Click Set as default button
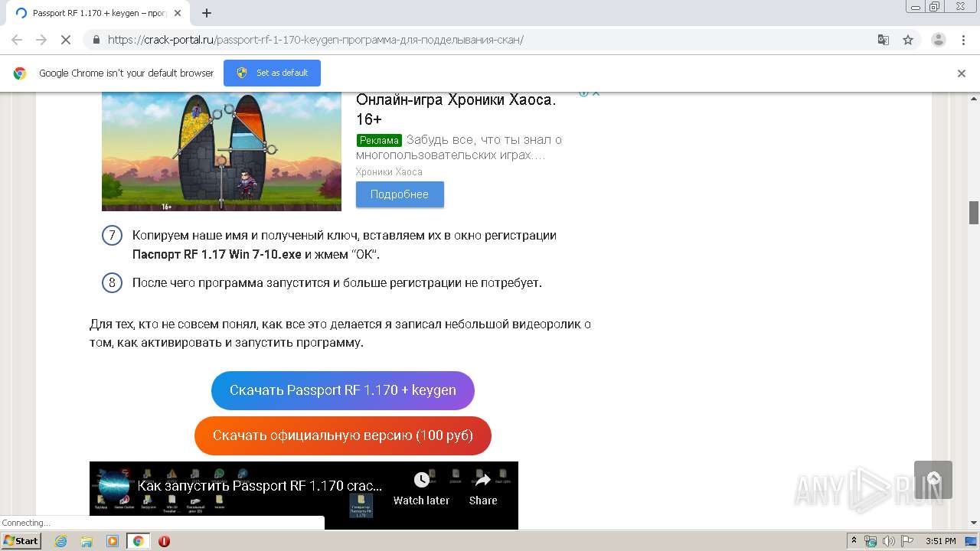Screen dimensions: 980x551 [272, 73]
